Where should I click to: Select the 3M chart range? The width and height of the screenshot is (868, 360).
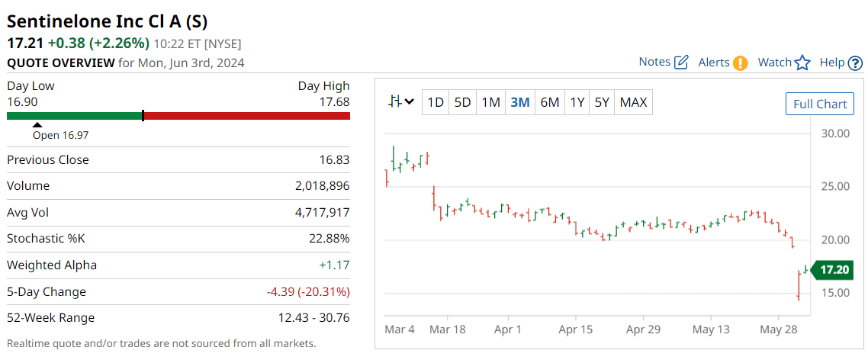519,102
